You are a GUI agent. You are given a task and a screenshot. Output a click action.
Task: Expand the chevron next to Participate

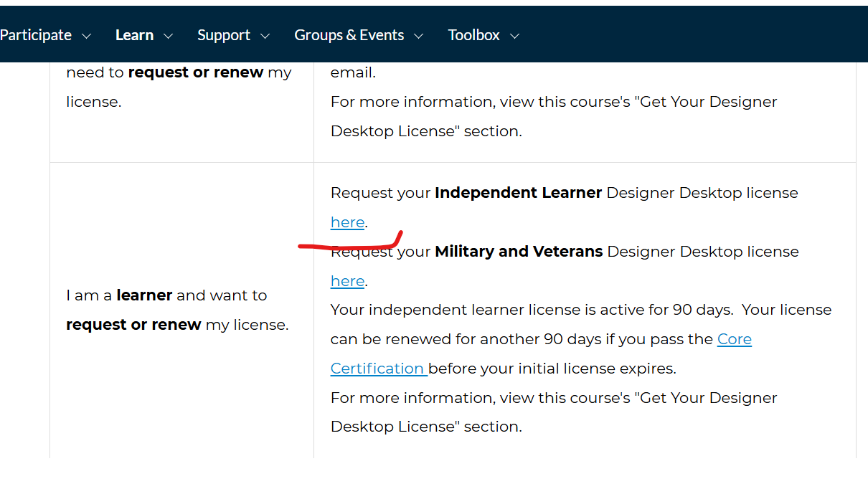point(87,36)
